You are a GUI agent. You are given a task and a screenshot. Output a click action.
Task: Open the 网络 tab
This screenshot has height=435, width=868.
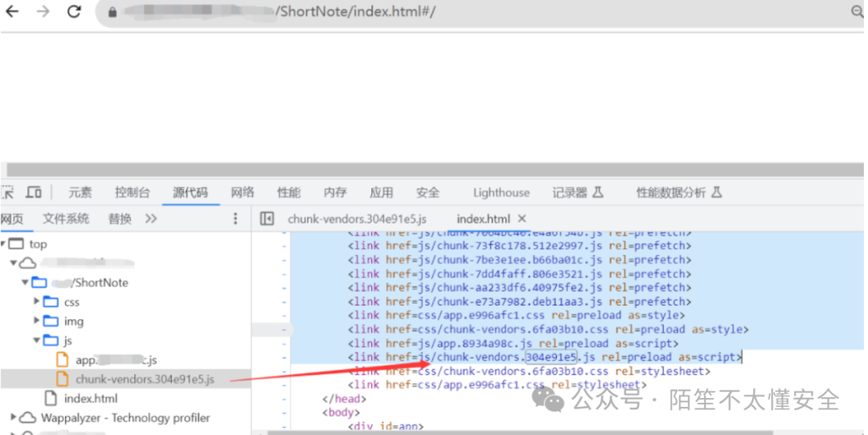coord(243,192)
